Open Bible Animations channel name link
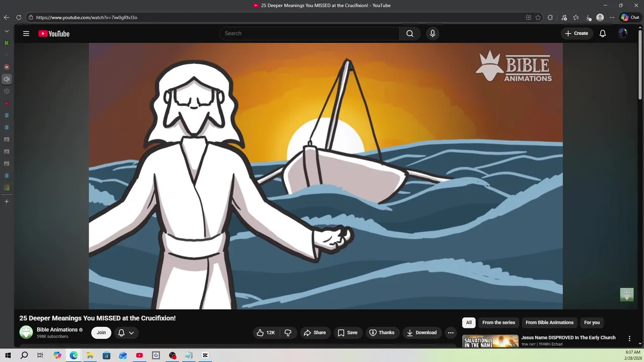This screenshot has width=644, height=362. (57, 330)
